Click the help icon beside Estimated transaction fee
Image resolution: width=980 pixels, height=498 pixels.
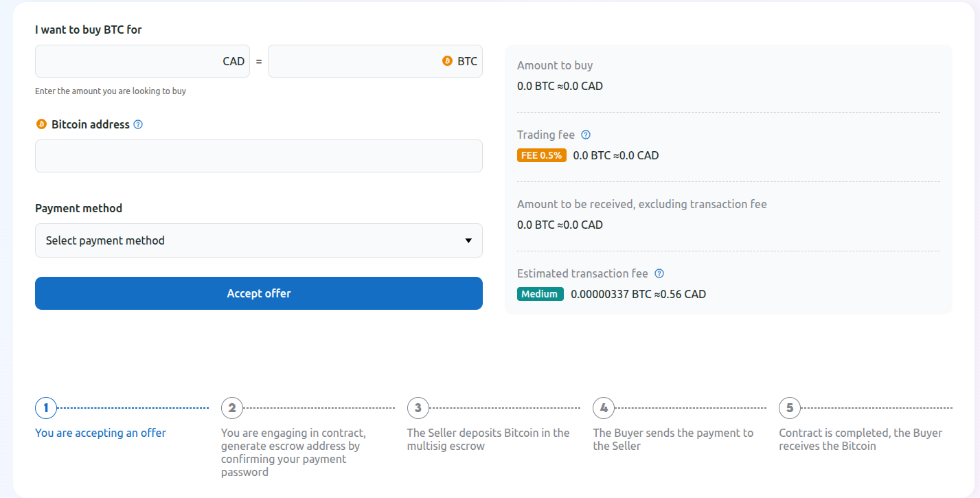point(659,273)
